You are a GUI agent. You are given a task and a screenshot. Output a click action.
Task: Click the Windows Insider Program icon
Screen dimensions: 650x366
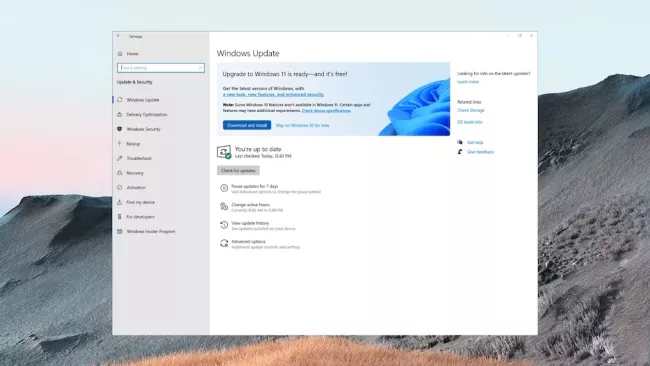point(120,231)
